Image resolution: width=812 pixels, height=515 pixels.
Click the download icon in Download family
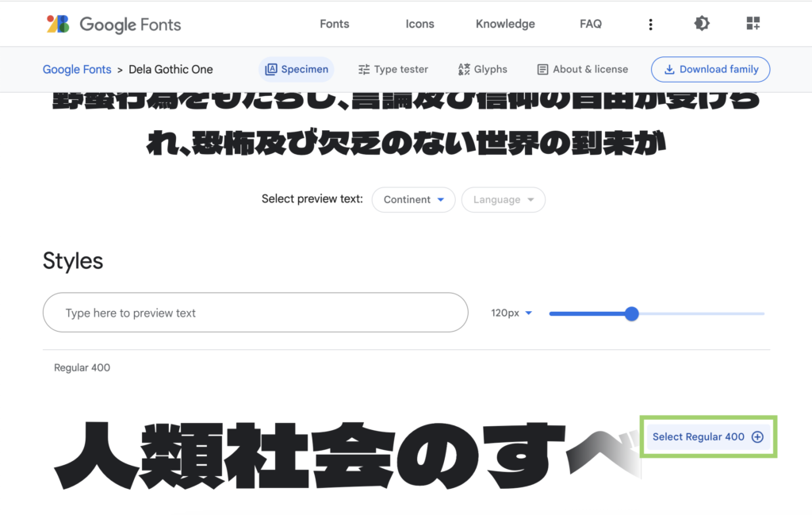669,70
